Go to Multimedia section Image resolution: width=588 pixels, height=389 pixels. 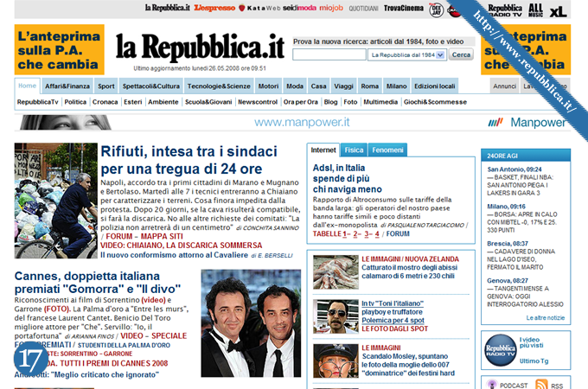[380, 102]
